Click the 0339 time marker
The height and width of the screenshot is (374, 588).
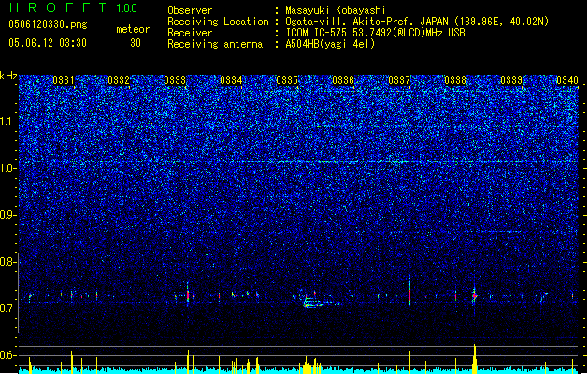[511, 80]
